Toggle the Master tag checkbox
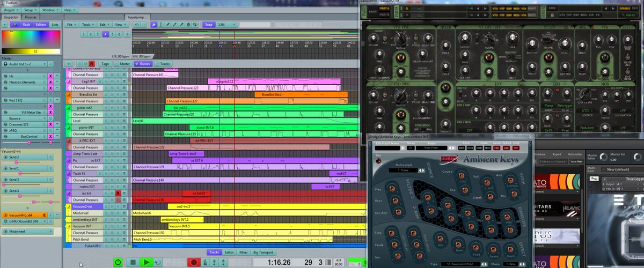The height and width of the screenshot is (268, 644). pyautogui.click(x=123, y=64)
